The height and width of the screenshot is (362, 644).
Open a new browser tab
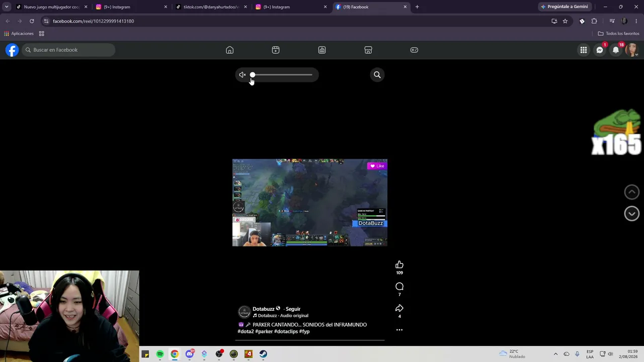[417, 7]
